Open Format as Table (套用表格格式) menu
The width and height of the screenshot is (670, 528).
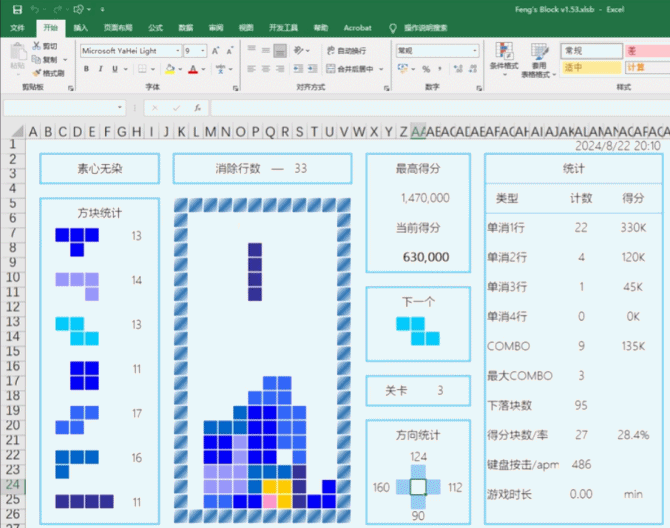click(x=538, y=60)
